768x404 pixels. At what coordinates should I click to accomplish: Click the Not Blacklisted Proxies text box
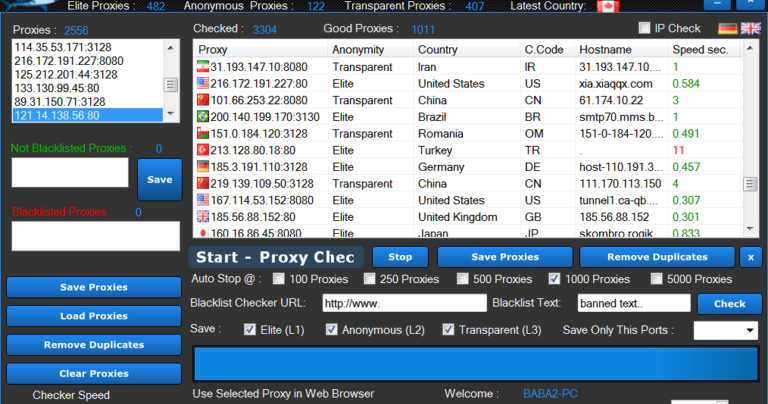point(70,172)
